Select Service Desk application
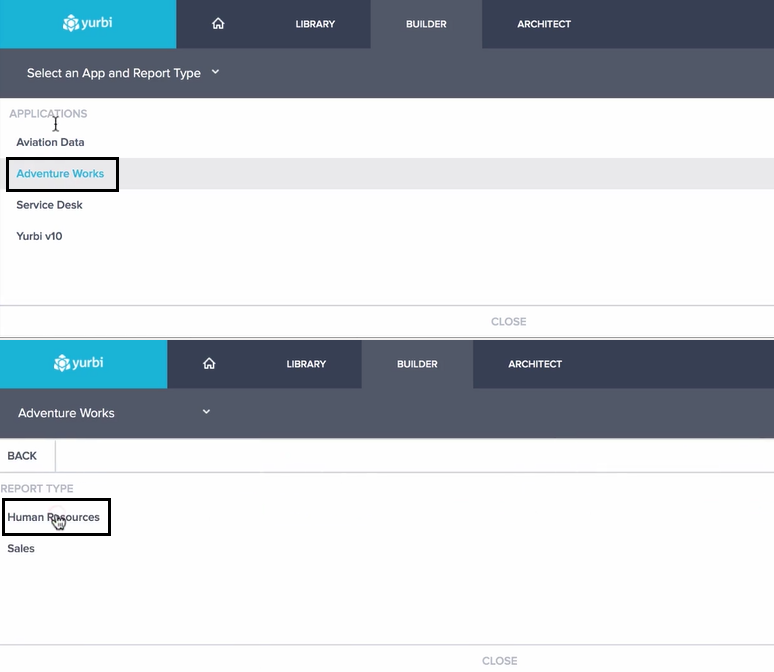The image size is (774, 672). 49,205
